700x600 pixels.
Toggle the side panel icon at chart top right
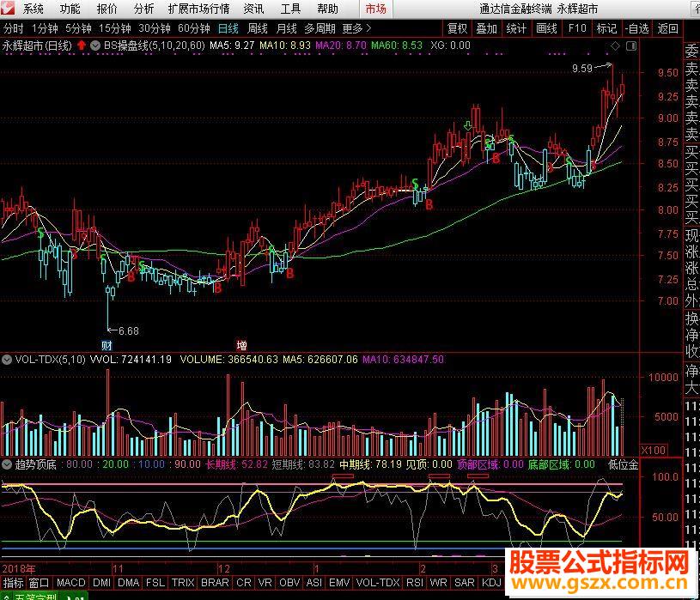pyautogui.click(x=631, y=45)
